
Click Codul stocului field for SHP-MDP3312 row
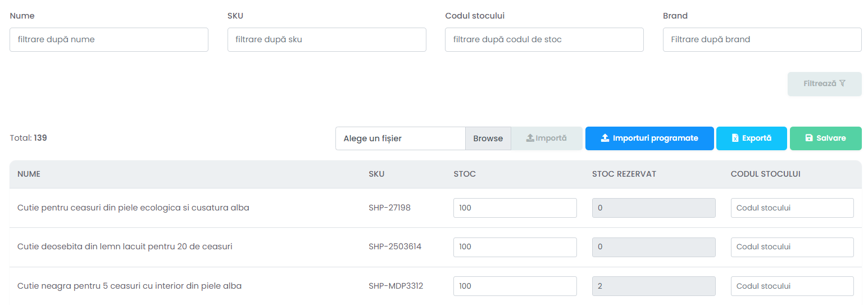pyautogui.click(x=792, y=286)
